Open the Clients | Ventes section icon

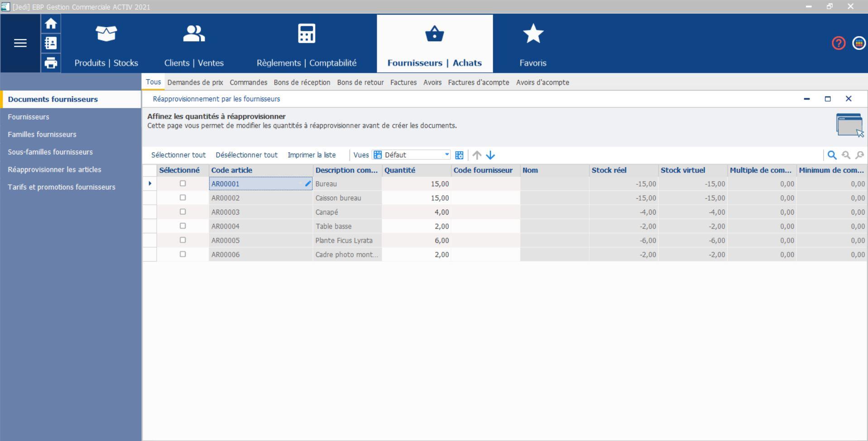(193, 33)
